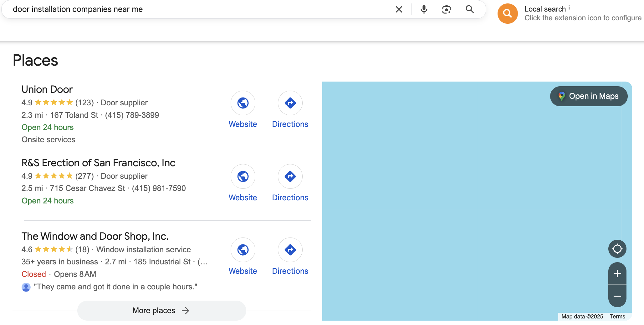Get directions to The Window and Door Shop

pyautogui.click(x=290, y=250)
